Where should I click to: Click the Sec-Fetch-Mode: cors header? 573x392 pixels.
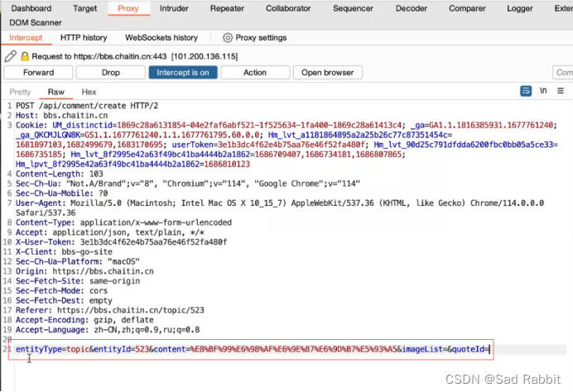pyautogui.click(x=62, y=290)
